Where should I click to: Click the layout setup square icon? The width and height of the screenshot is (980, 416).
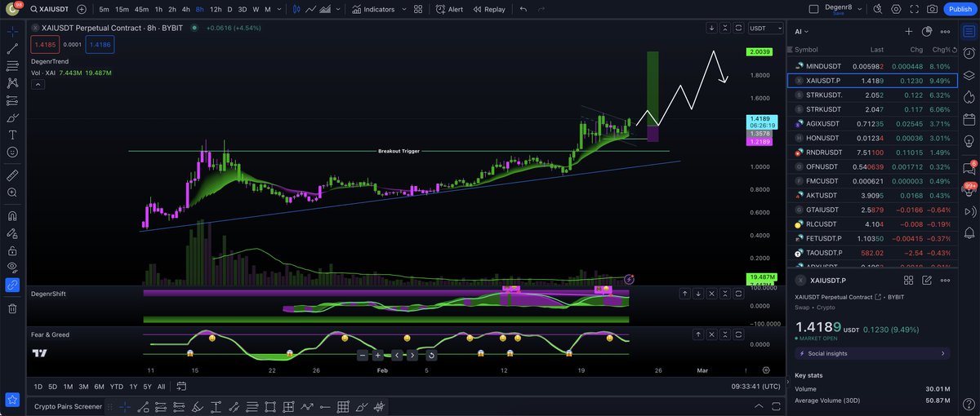click(813, 9)
